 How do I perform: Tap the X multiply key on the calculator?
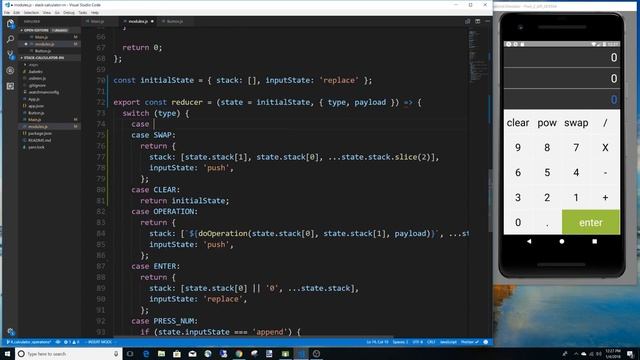pyautogui.click(x=605, y=147)
